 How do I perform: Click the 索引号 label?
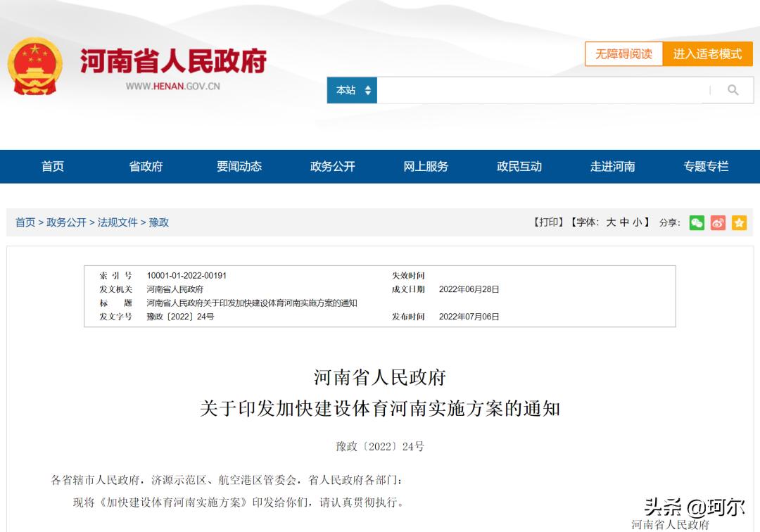point(115,276)
